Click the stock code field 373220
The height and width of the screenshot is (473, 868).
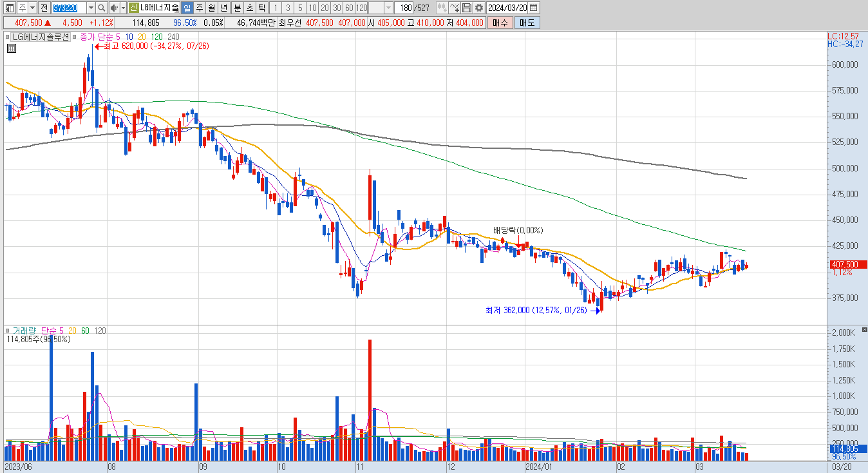tap(69, 8)
